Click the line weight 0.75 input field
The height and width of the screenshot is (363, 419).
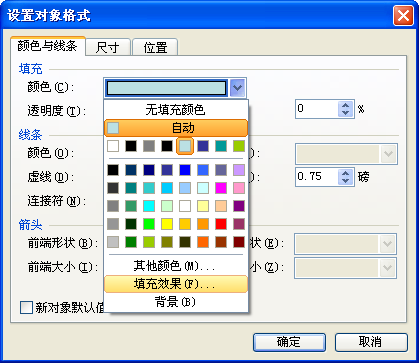tap(317, 177)
